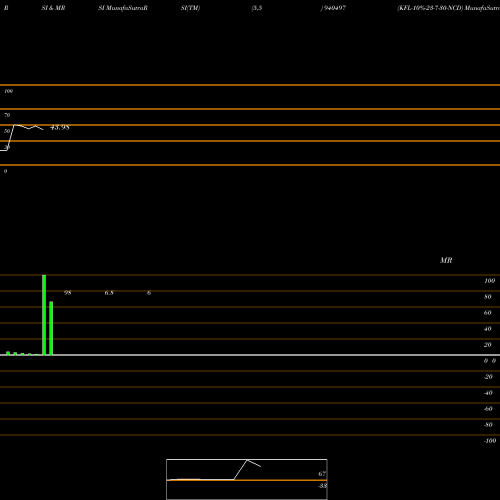The height and width of the screenshot is (500, 500).
Task: Click the 80 label on MR axis
Action: 488,297
